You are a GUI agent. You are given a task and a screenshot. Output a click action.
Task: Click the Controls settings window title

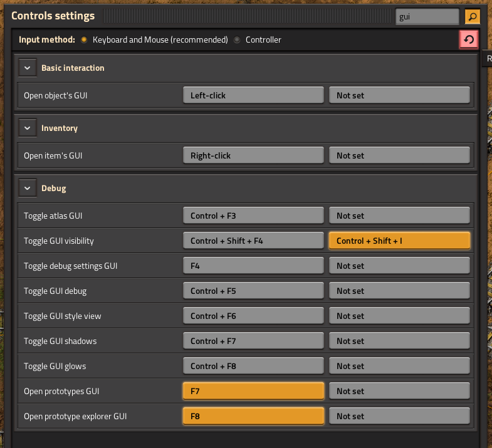click(53, 16)
